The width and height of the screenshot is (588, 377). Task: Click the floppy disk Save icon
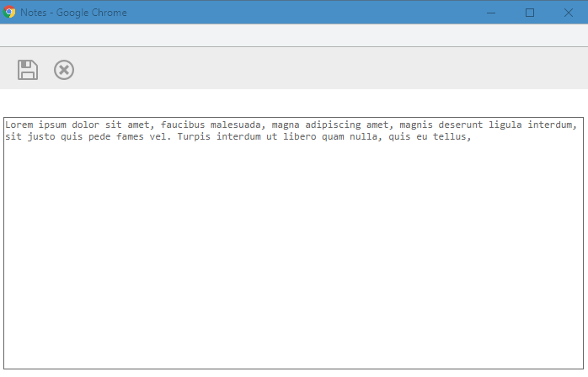28,70
